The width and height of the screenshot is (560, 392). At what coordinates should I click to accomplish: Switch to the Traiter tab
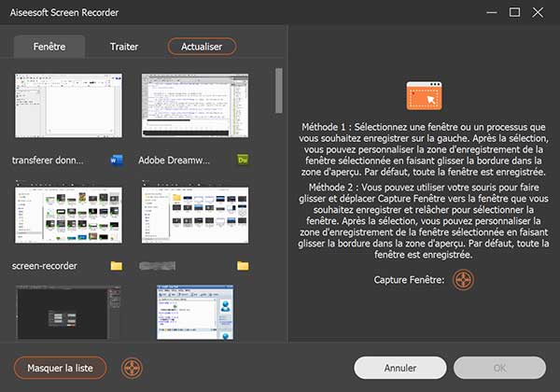[124, 46]
